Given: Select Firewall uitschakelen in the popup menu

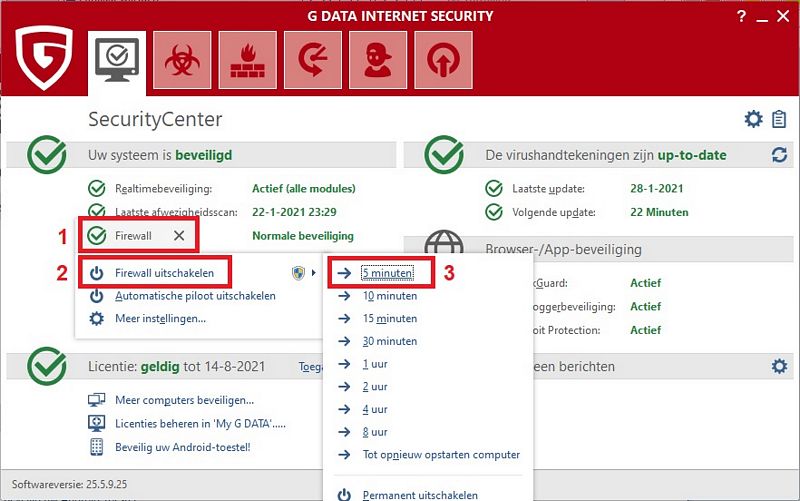Looking at the screenshot, I should [164, 273].
